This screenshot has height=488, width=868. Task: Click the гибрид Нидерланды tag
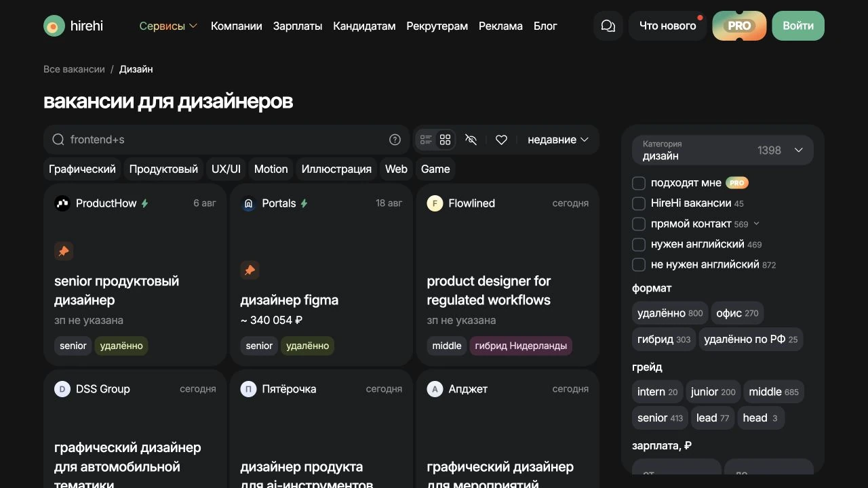click(521, 346)
